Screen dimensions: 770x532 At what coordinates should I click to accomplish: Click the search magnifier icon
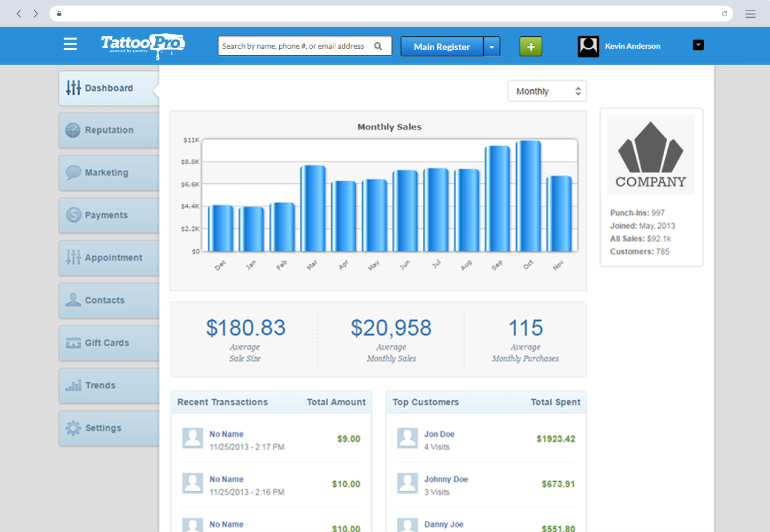[378, 46]
